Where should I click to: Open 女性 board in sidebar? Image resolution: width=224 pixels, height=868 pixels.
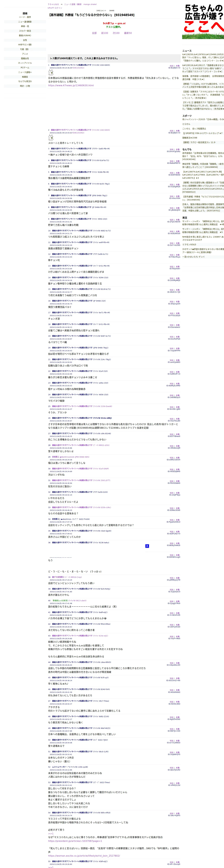(25, 40)
